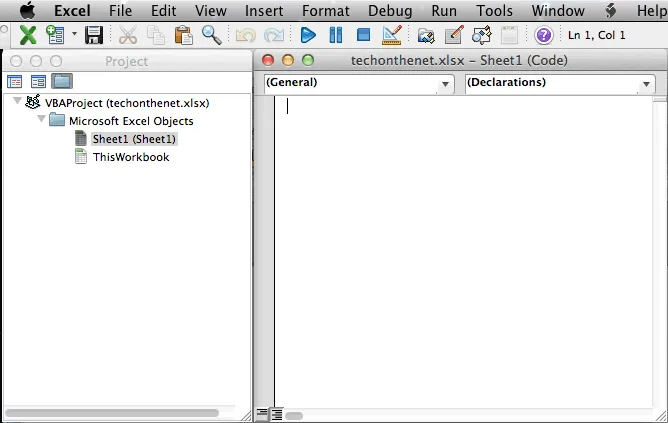
Task: Open Visual Basic Help question icon
Action: click(x=544, y=35)
